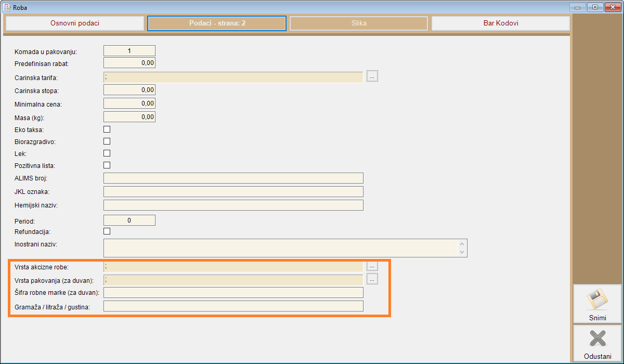Click the Komada u pakovanju field
The image size is (624, 364).
click(129, 51)
